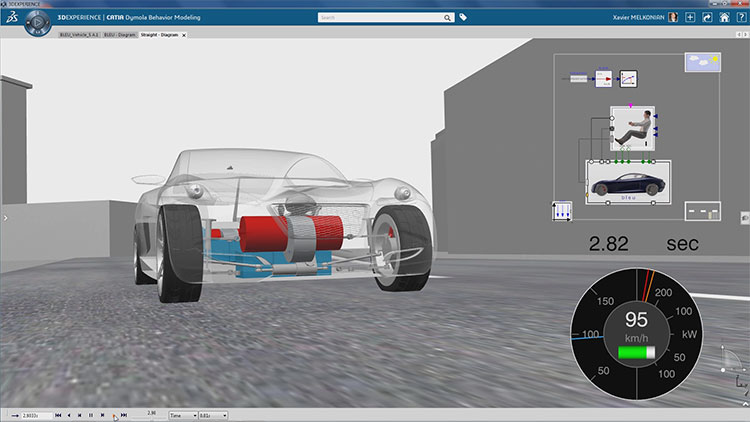Close the Straight - Diagram tab
This screenshot has height=422, width=750.
tap(184, 35)
